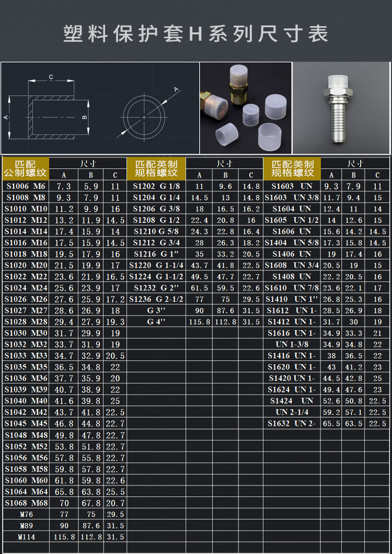Screen dimensions: 392x554
Task: Click the S1202 G 1/8 row label
Action: [156, 186]
